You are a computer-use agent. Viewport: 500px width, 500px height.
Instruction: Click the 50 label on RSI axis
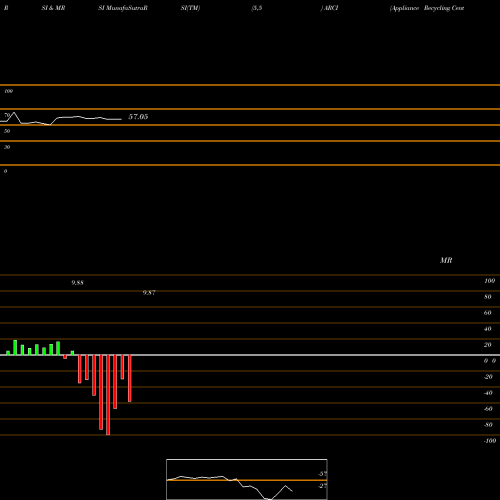click(7, 131)
